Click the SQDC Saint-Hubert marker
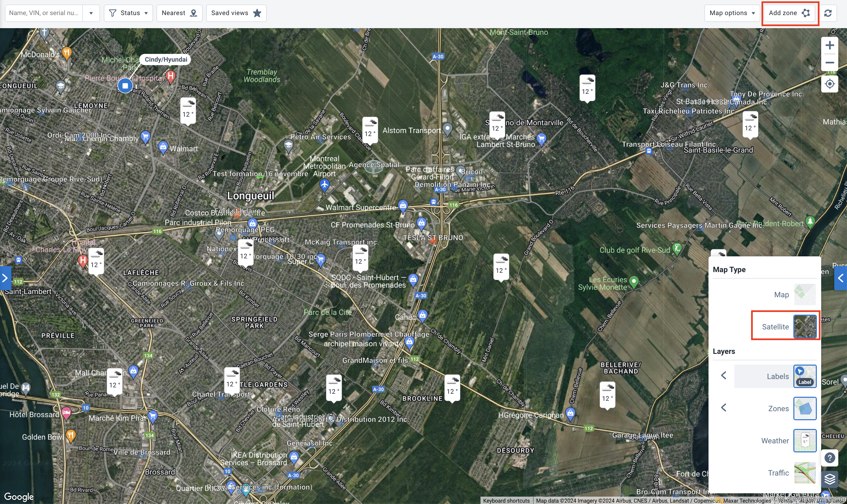Image resolution: width=847 pixels, height=504 pixels. 413,279
